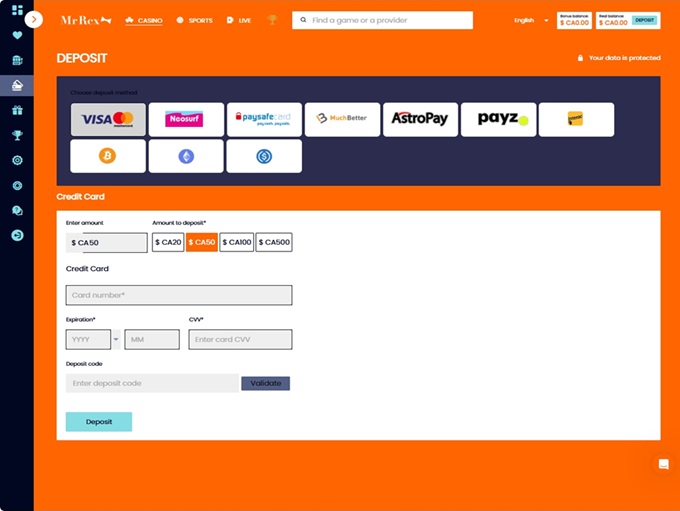Click the trophy icon in left sidebar

point(17,135)
